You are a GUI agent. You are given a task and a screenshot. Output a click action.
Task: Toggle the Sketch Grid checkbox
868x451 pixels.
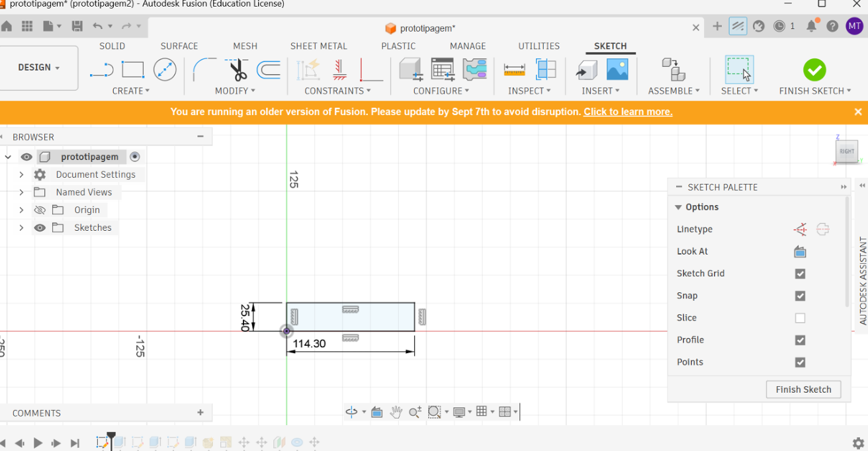(800, 274)
